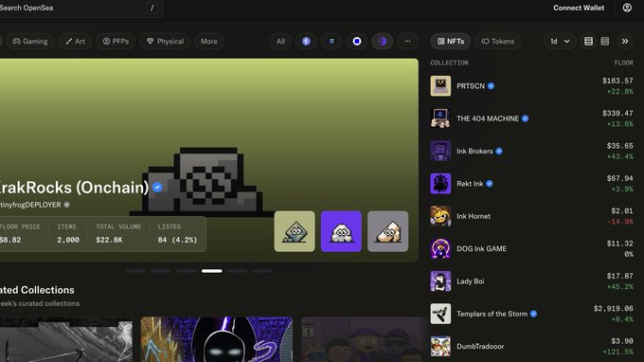Open the DOG Ink GAME collection avatar
644x362 pixels.
click(x=440, y=248)
